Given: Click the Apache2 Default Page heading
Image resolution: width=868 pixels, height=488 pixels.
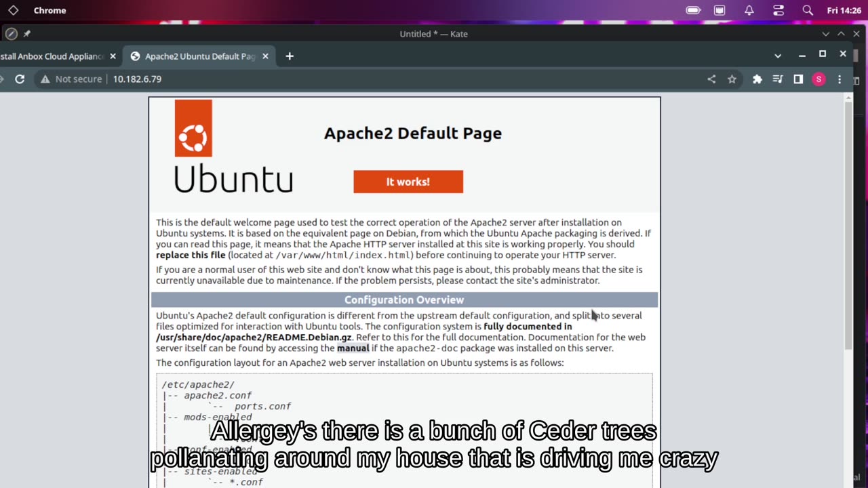Looking at the screenshot, I should coord(413,133).
